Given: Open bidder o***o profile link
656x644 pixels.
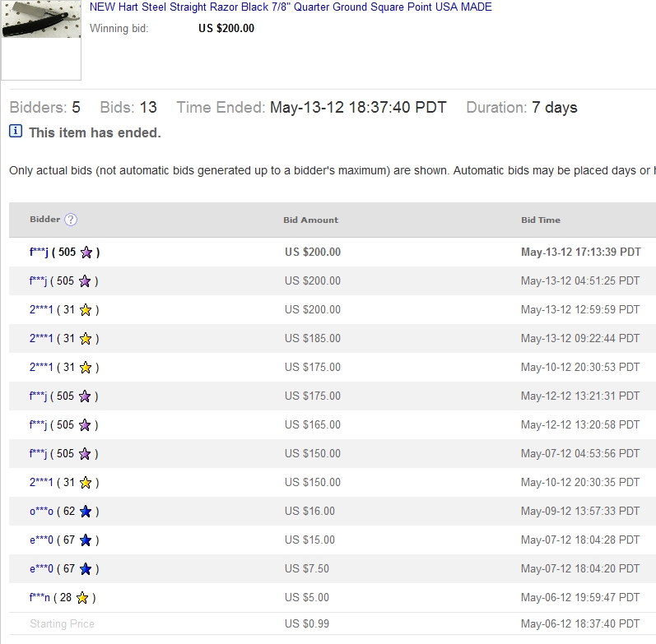Looking at the screenshot, I should tap(41, 512).
